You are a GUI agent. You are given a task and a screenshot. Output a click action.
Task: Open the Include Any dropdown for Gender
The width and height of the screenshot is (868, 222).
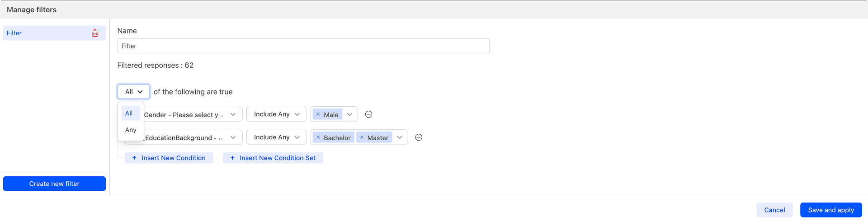276,114
